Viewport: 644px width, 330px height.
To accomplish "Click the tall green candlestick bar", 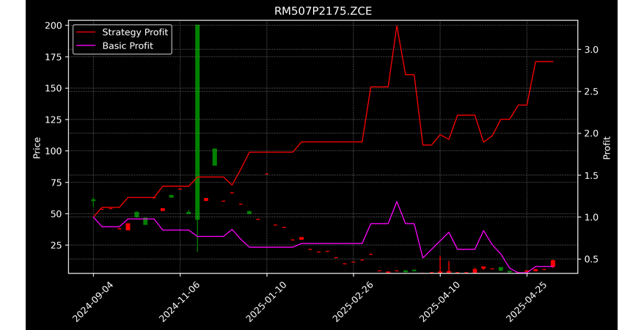I will click(x=197, y=122).
